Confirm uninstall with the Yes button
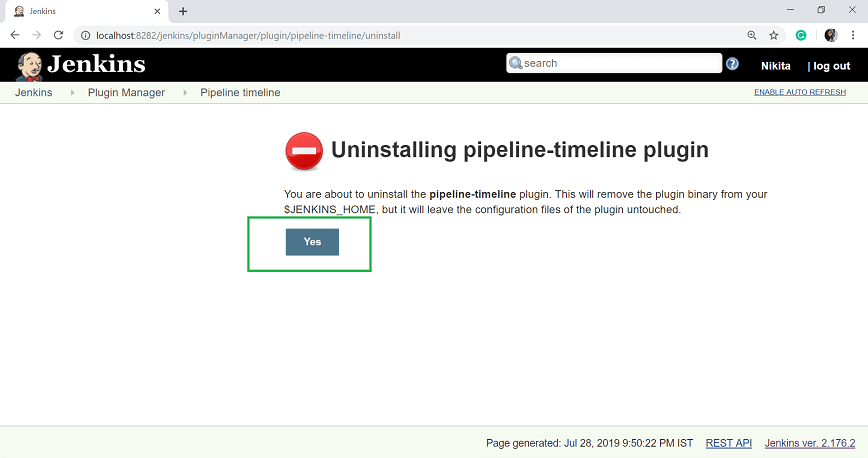The image size is (868, 458). tap(312, 242)
